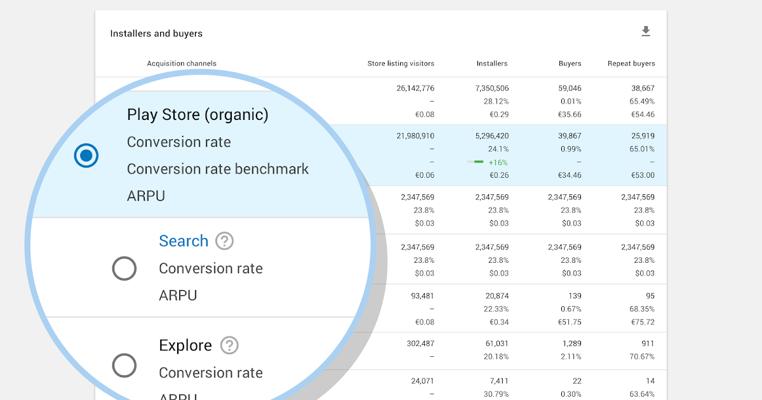
Task: Click the Buyers column header
Action: point(569,63)
